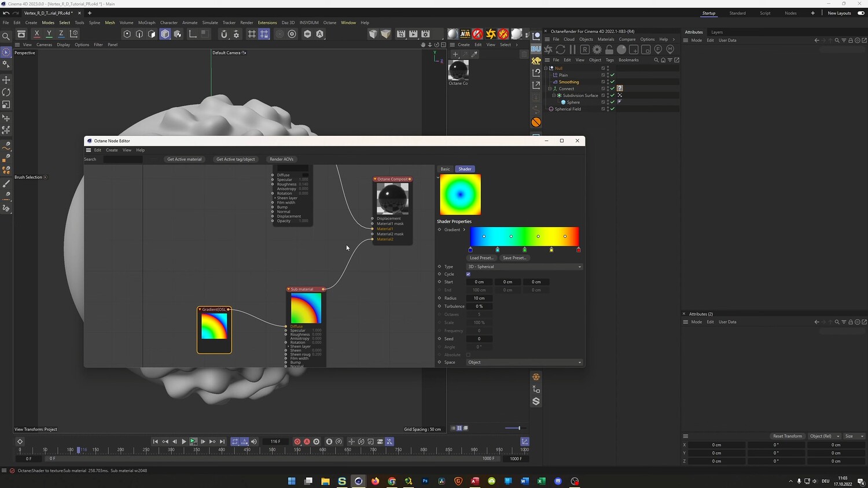
Task: Click Get Active tag/object button
Action: pyautogui.click(x=236, y=159)
